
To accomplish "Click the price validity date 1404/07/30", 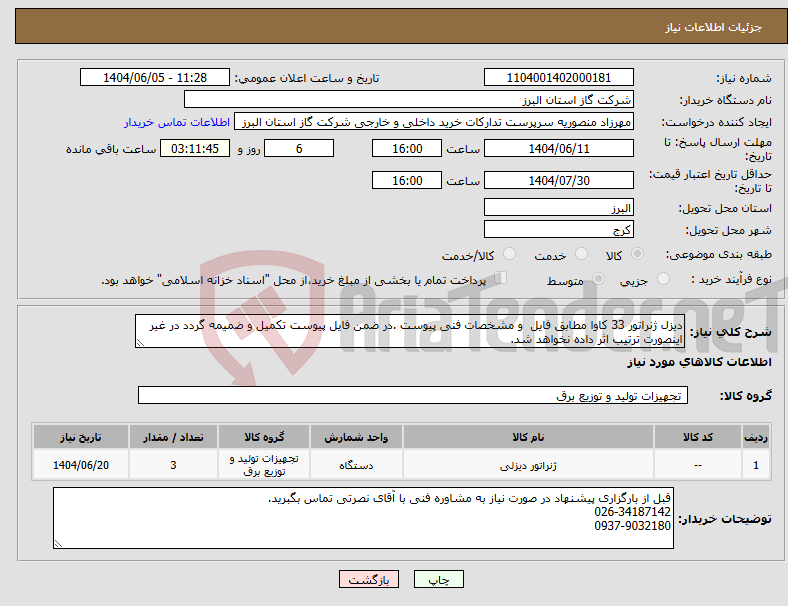I will 558,180.
